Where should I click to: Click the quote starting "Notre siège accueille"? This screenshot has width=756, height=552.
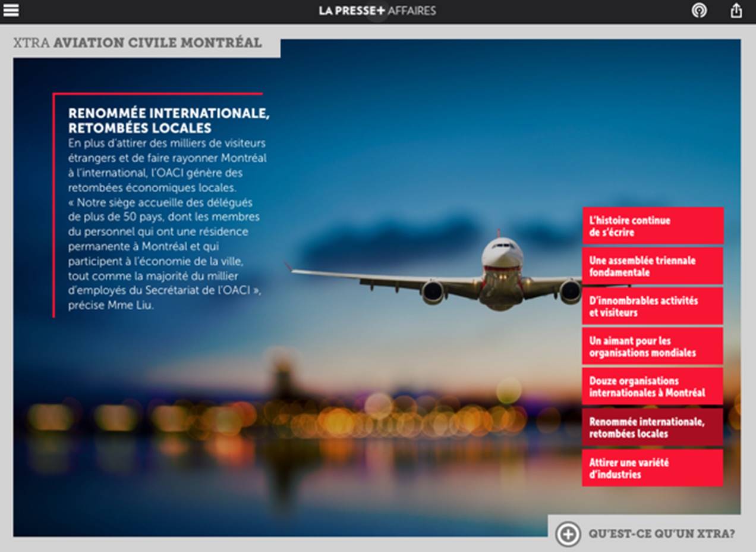pyautogui.click(x=165, y=253)
